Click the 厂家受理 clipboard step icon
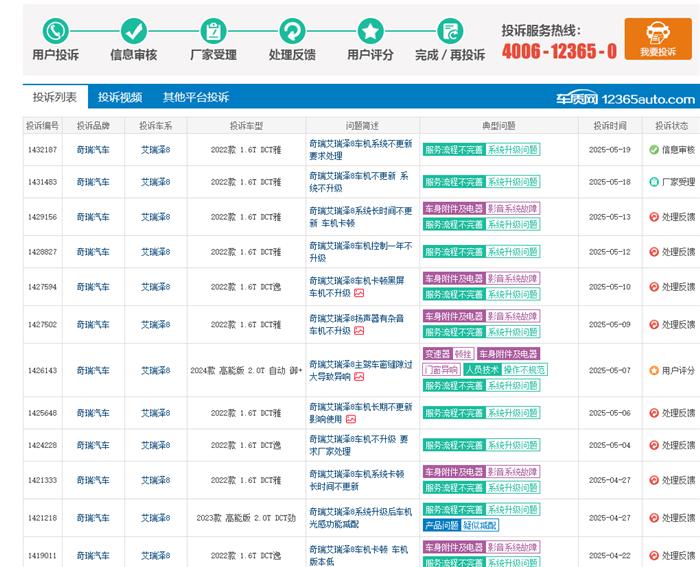Screen dimensions: 700x567 tap(213, 31)
